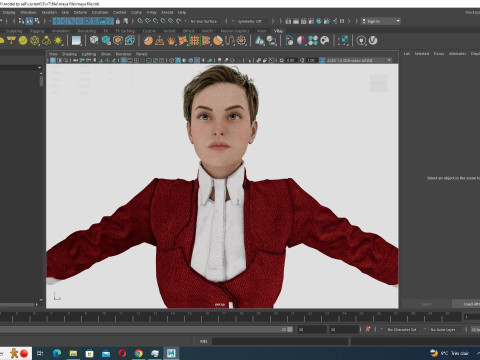This screenshot has width=480, height=360.
Task: Add a V-Ray rectangle light from shelf
Action: pyautogui.click(x=11, y=41)
